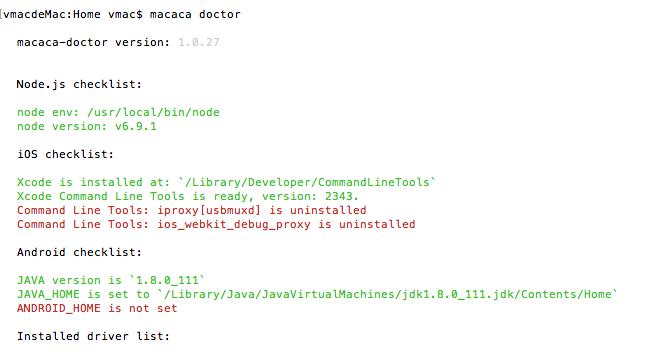Click the JAVA version 1.8.0_111 line
Image resolution: width=664 pixels, height=364 pixels.
(x=111, y=280)
